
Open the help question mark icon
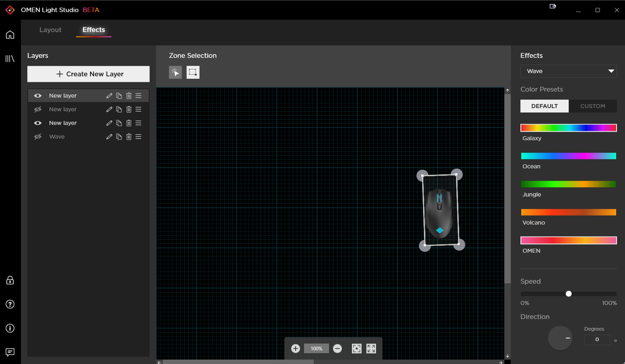point(10,304)
